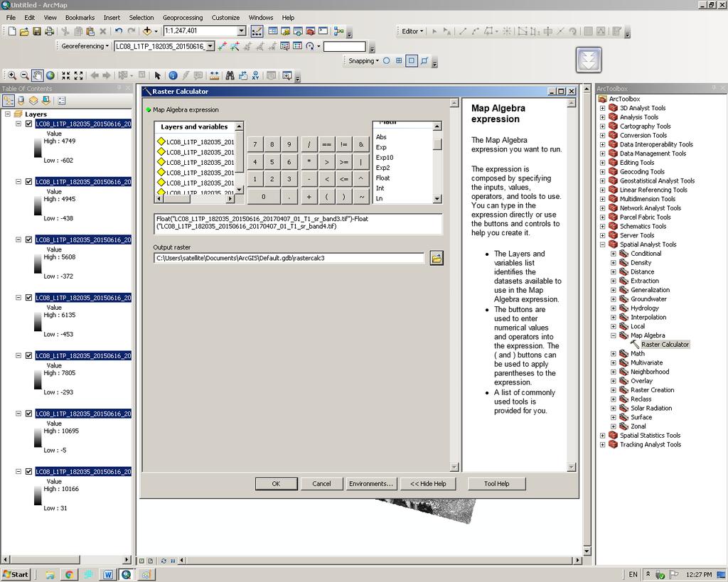728x582 pixels.
Task: Click the Output raster path field
Action: [x=289, y=258]
